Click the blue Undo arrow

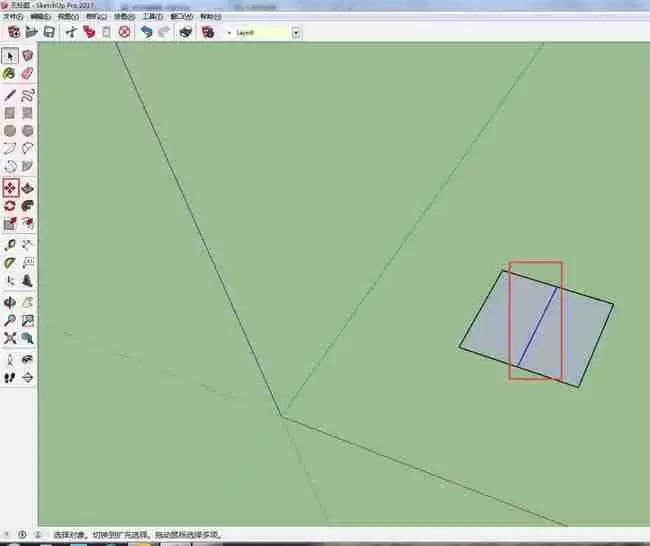pos(146,32)
